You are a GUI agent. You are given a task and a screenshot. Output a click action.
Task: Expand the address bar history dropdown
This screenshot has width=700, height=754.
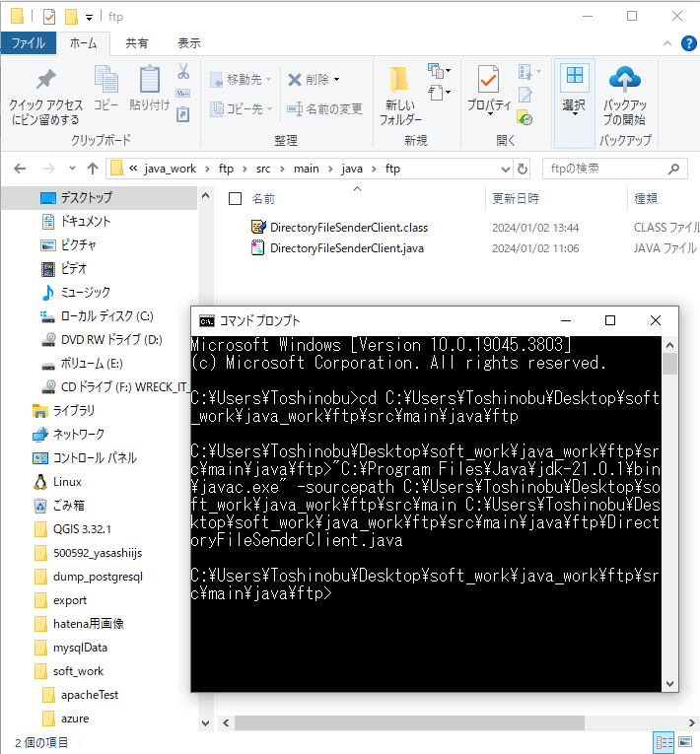point(505,170)
